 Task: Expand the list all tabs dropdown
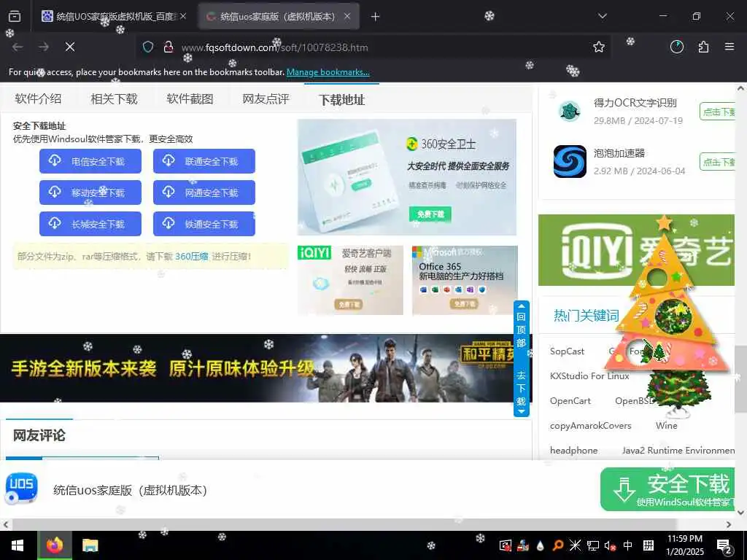coord(602,16)
